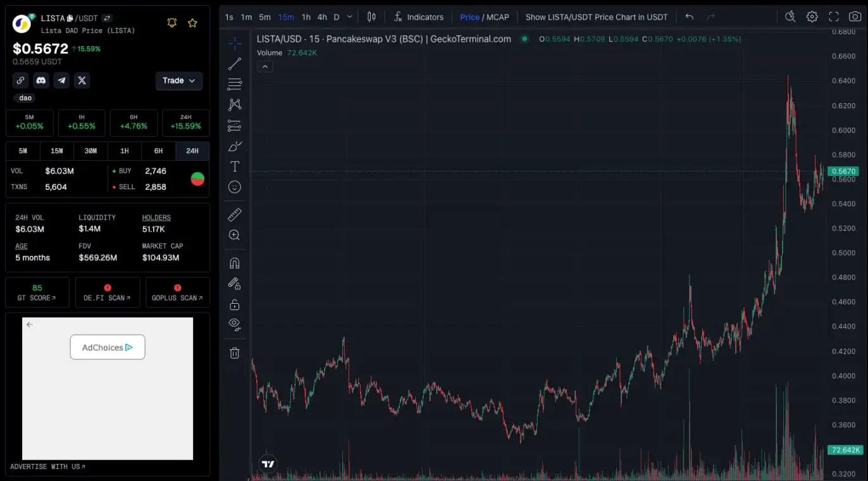Select the text annotation tool
868x481 pixels.
[x=234, y=166]
